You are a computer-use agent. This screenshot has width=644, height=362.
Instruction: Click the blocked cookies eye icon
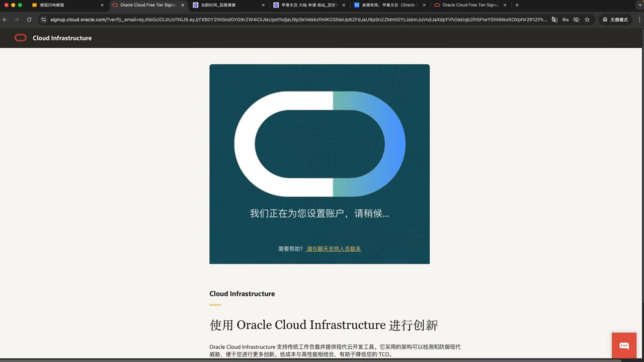pyautogui.click(x=576, y=20)
